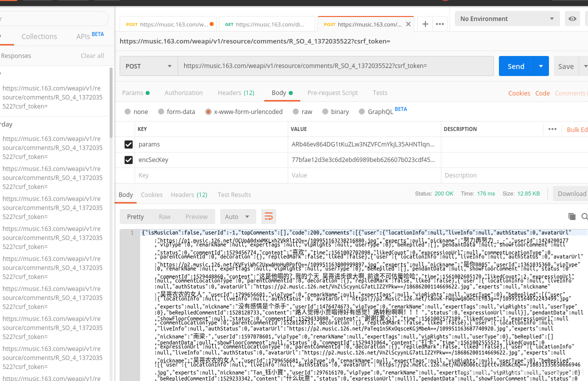
Task: Open a new request tab with the plus icon
Action: coord(425,24)
